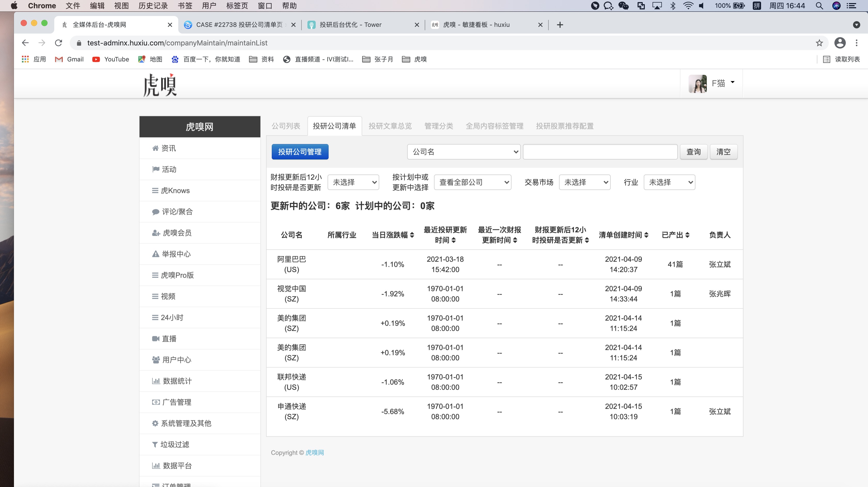Open a new browser tab with plus button
This screenshot has width=868, height=487.
coord(560,25)
